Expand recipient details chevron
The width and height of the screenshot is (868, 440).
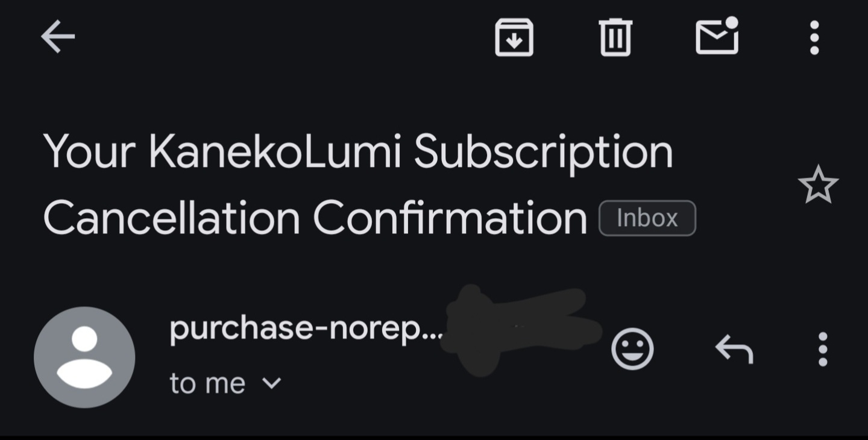pyautogui.click(x=272, y=383)
